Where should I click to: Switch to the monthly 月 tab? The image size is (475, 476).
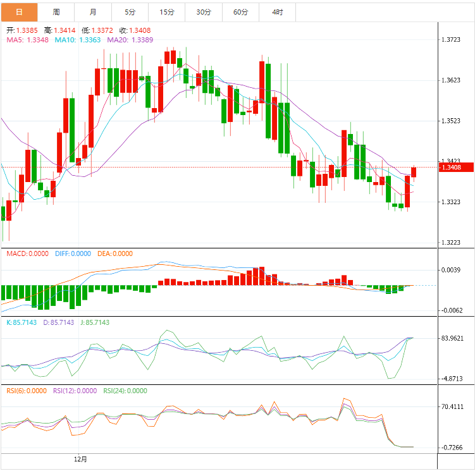click(93, 12)
